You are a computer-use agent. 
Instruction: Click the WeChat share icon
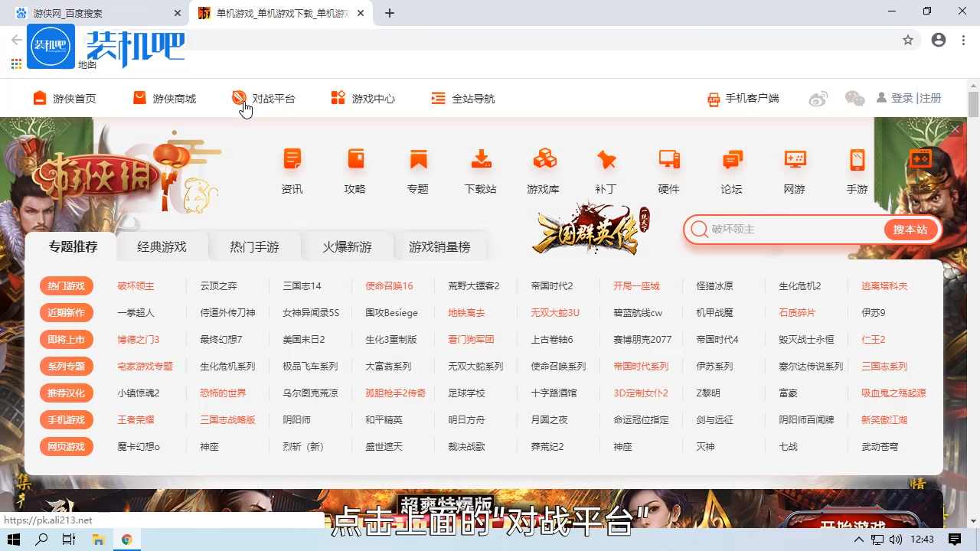coord(854,98)
